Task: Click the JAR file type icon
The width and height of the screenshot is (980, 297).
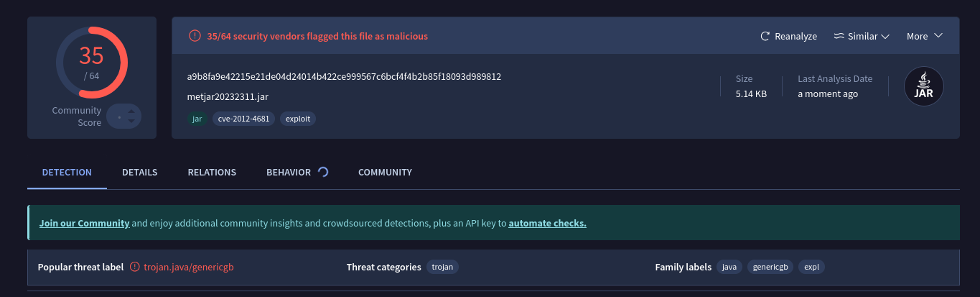Action: tap(923, 87)
